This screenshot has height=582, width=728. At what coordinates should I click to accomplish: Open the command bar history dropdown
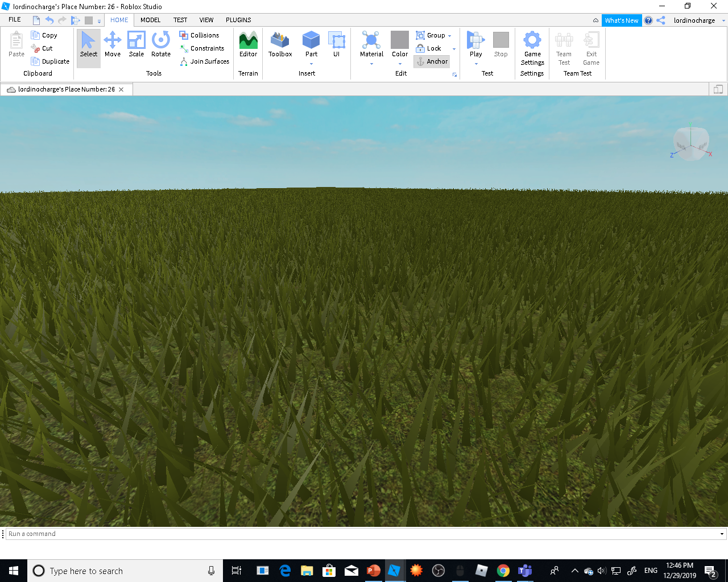click(722, 534)
